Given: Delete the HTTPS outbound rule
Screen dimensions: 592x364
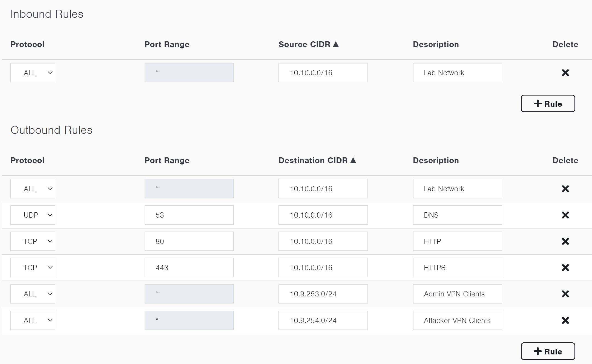Looking at the screenshot, I should click(x=565, y=268).
